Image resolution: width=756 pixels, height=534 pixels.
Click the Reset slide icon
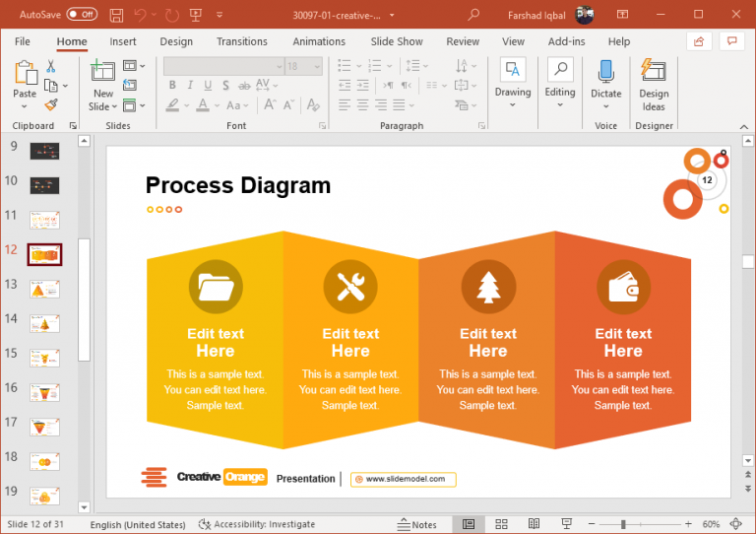[x=130, y=86]
